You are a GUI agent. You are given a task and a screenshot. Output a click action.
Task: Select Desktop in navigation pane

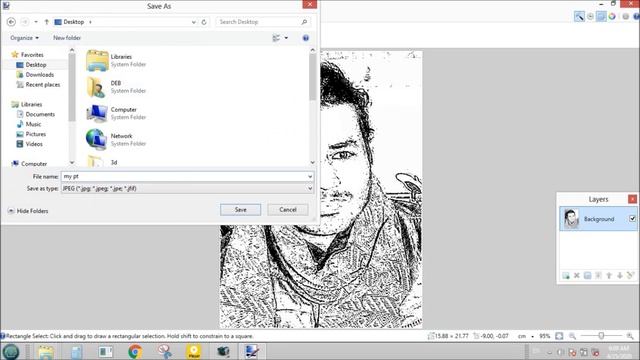pos(36,64)
